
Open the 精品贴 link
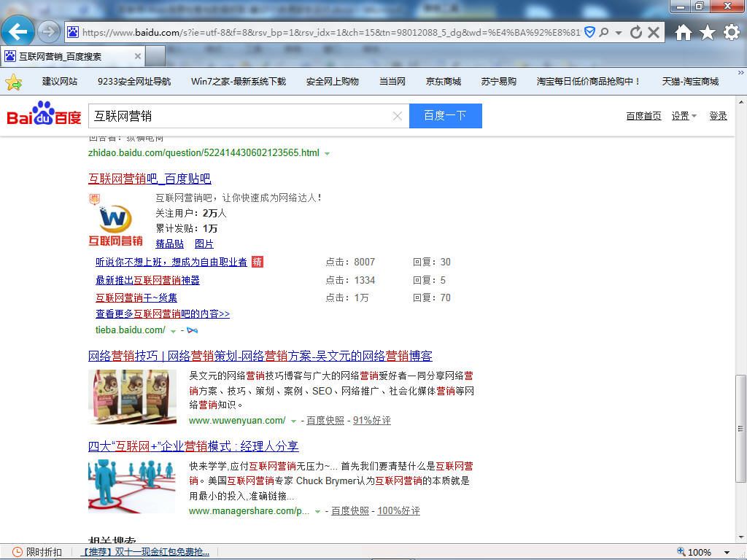169,244
